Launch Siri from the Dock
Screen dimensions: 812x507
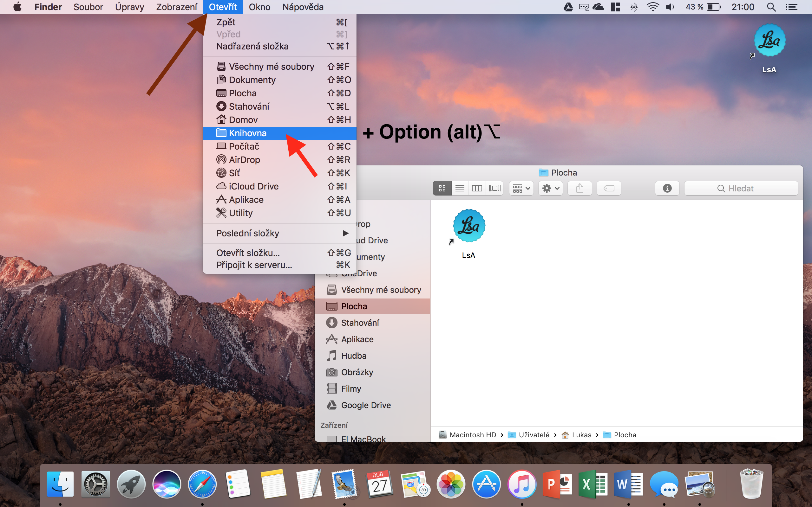pyautogui.click(x=167, y=484)
